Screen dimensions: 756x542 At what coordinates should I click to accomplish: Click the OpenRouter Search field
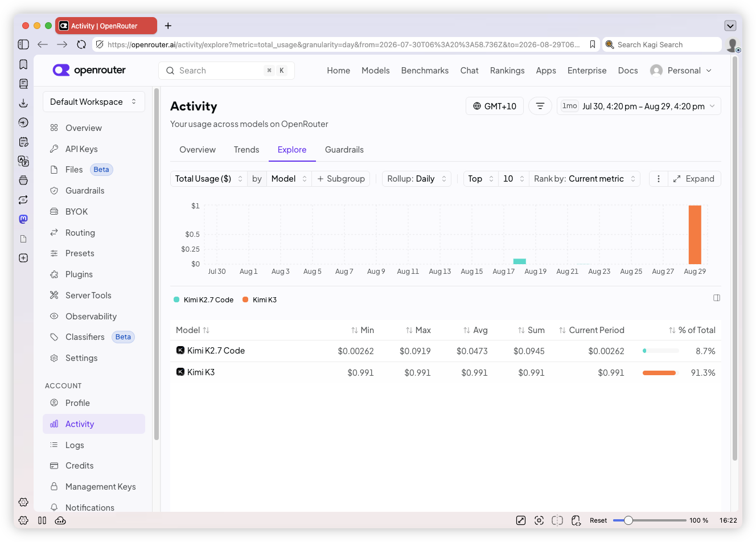[227, 71]
